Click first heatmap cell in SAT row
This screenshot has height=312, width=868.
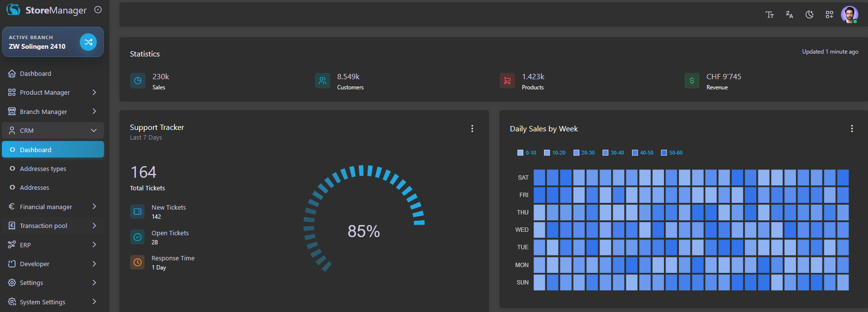tap(539, 177)
